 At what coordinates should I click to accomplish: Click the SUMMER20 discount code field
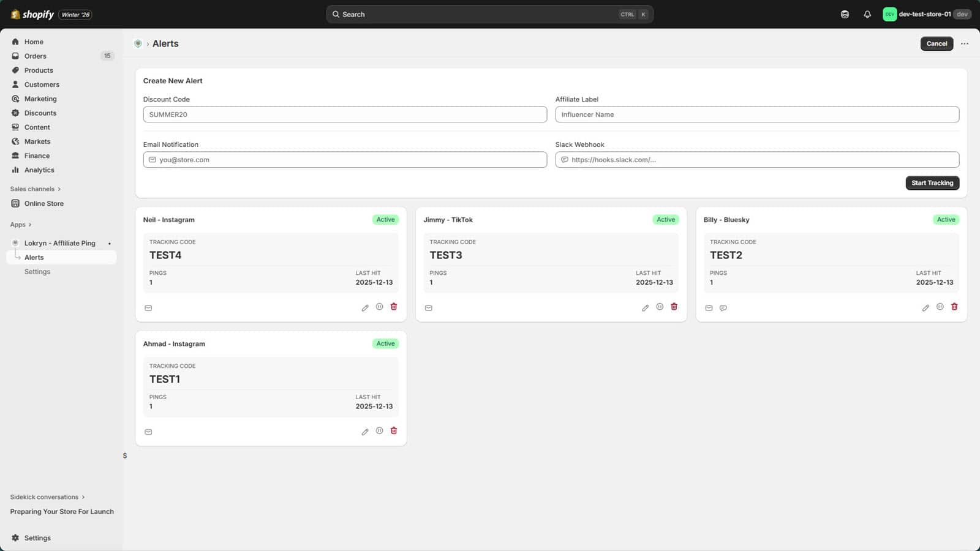click(x=344, y=114)
